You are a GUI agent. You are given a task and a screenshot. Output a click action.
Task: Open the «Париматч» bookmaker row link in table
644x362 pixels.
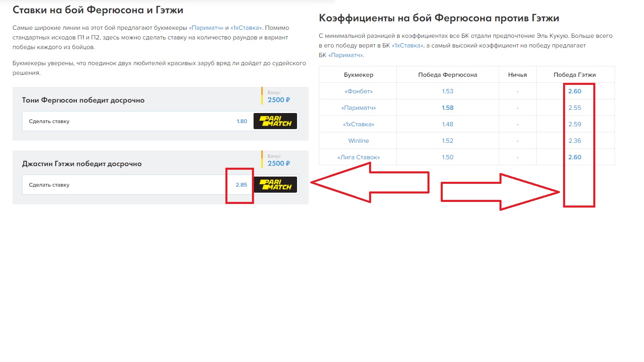pyautogui.click(x=359, y=108)
